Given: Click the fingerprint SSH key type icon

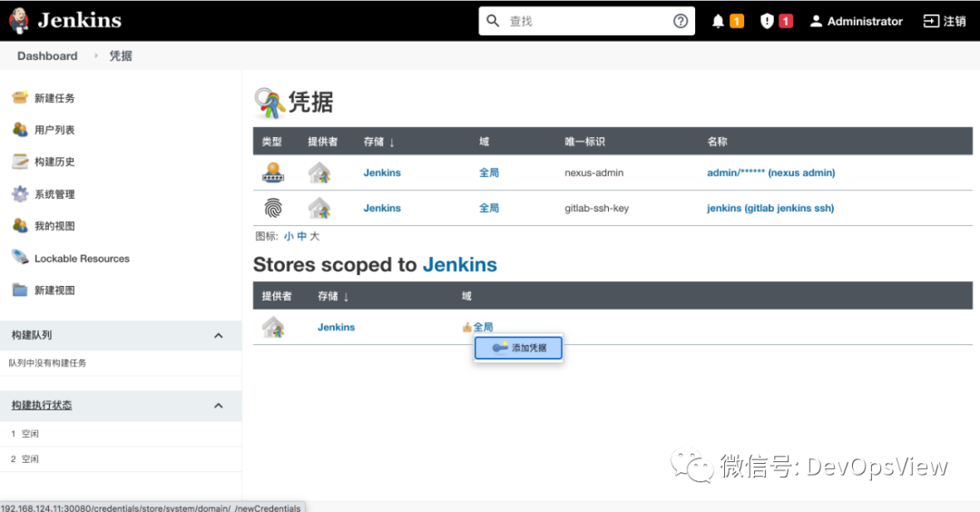Looking at the screenshot, I should coord(273,208).
